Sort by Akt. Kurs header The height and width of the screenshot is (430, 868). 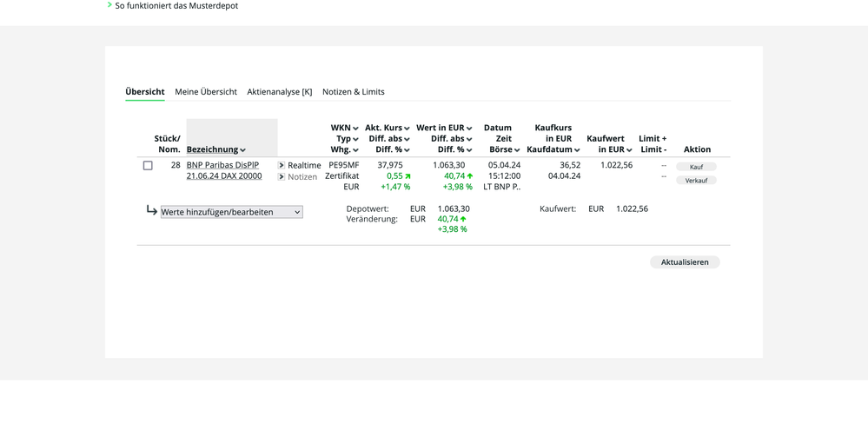387,128
